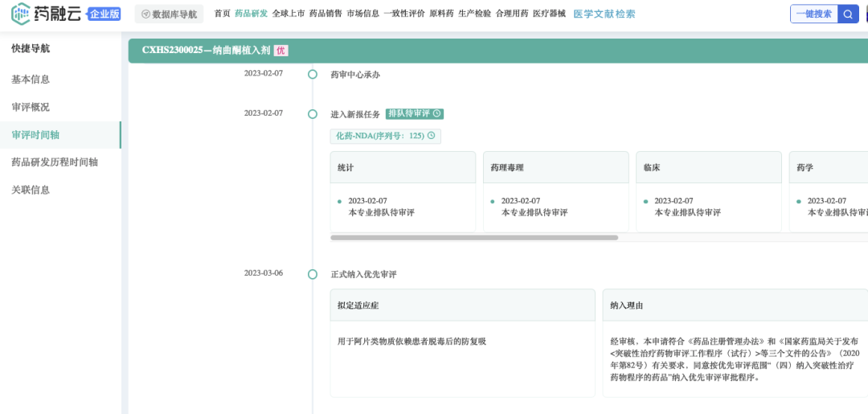This screenshot has width=868, height=414.
Task: Open 关联信息 in quick navigation
Action: 31,190
